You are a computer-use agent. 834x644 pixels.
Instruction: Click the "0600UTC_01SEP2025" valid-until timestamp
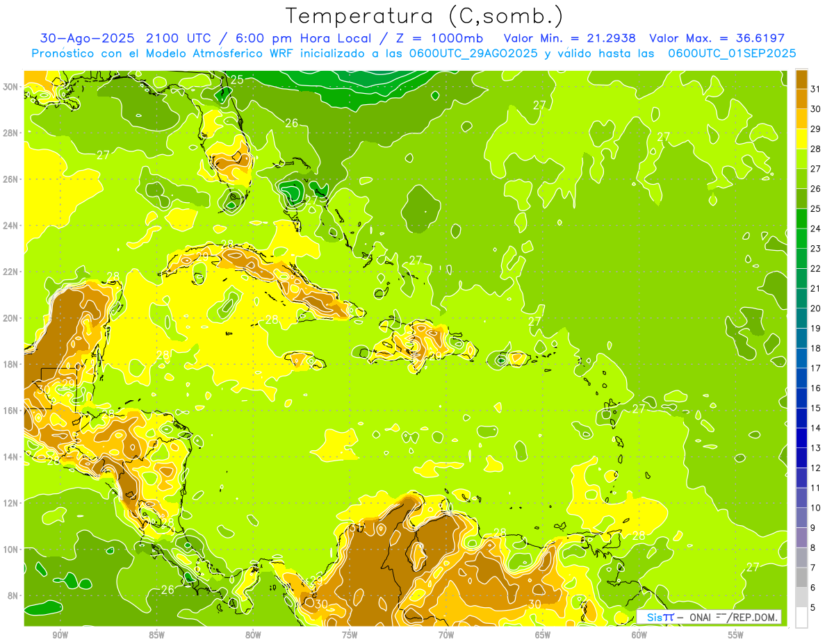[732, 53]
